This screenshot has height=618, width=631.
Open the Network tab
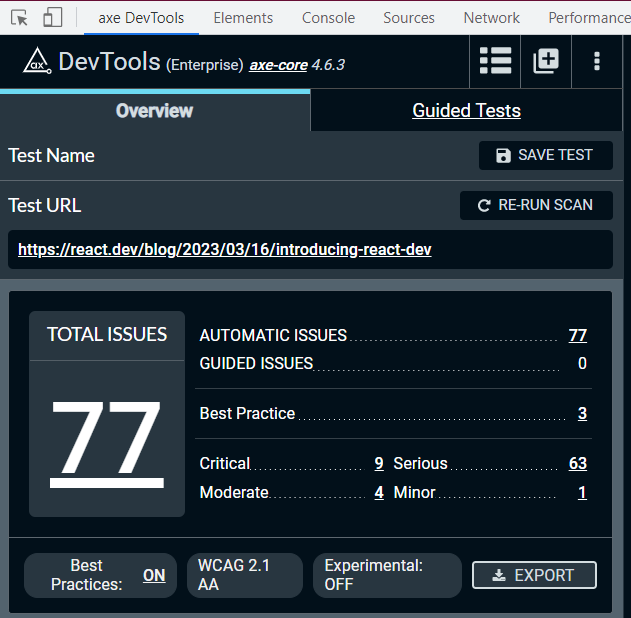click(x=491, y=18)
